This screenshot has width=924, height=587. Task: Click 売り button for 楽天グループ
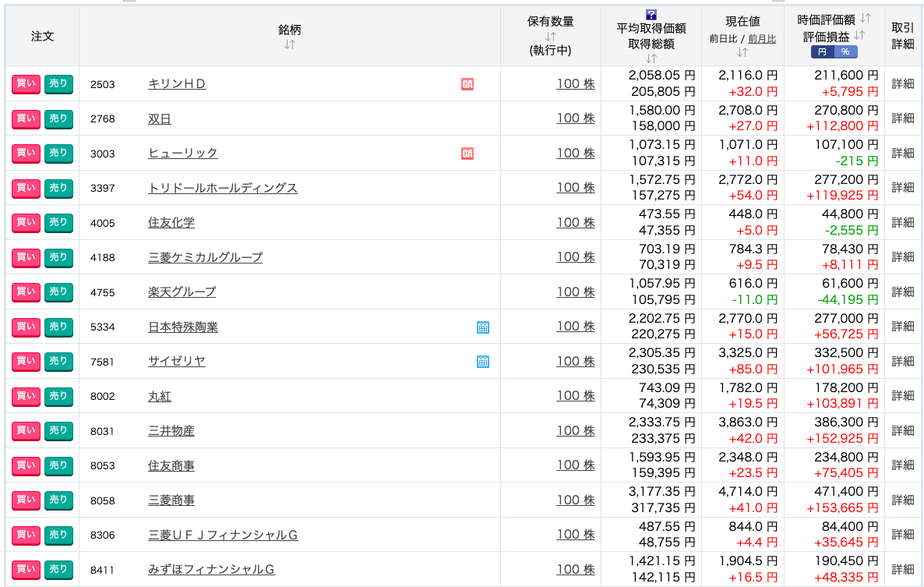pyautogui.click(x=58, y=292)
